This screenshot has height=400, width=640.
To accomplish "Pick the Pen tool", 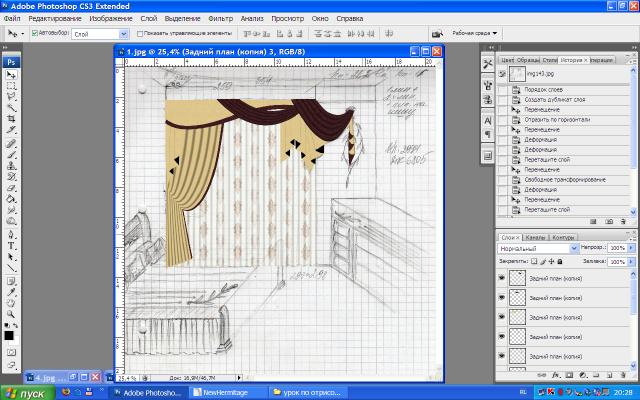I will [11, 233].
